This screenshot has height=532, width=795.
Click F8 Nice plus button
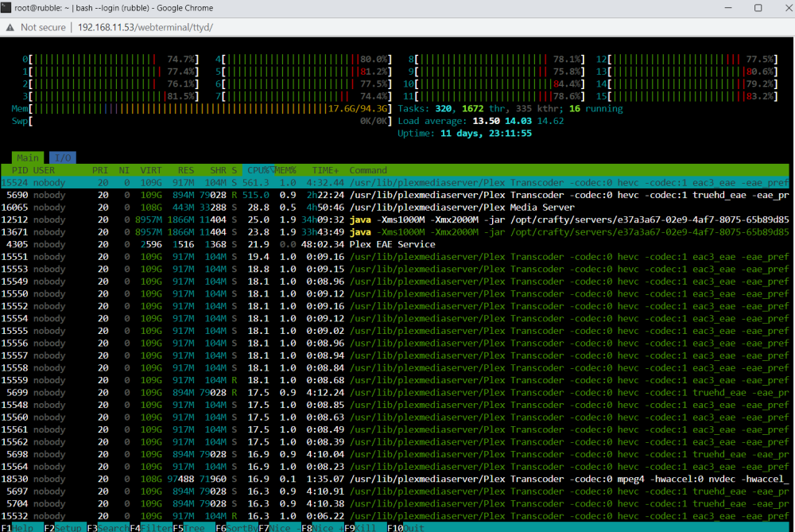[323, 527]
